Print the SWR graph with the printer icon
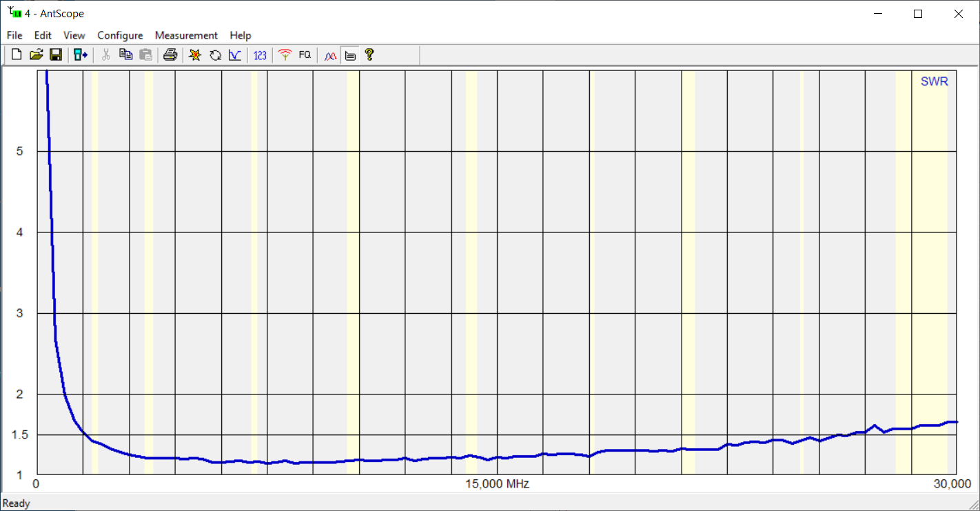This screenshot has height=511, width=980. (170, 55)
